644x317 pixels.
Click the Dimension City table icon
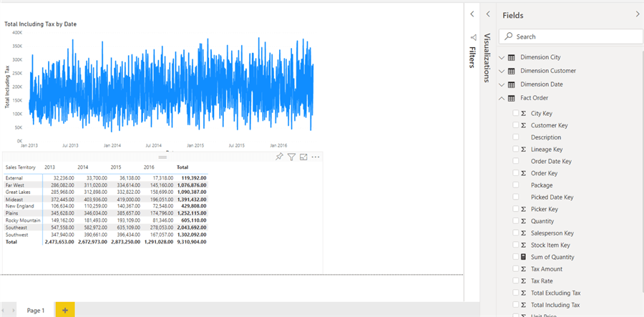coord(512,57)
